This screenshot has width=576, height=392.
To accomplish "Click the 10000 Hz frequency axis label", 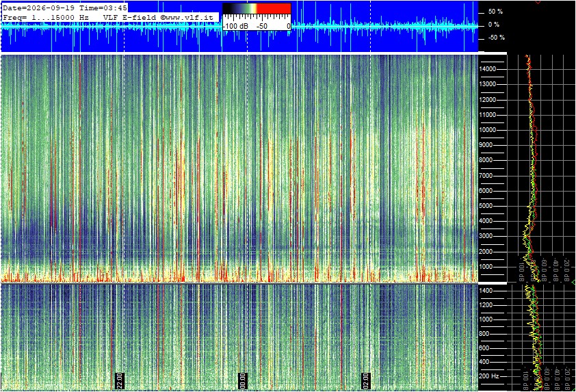I will tap(488, 130).
